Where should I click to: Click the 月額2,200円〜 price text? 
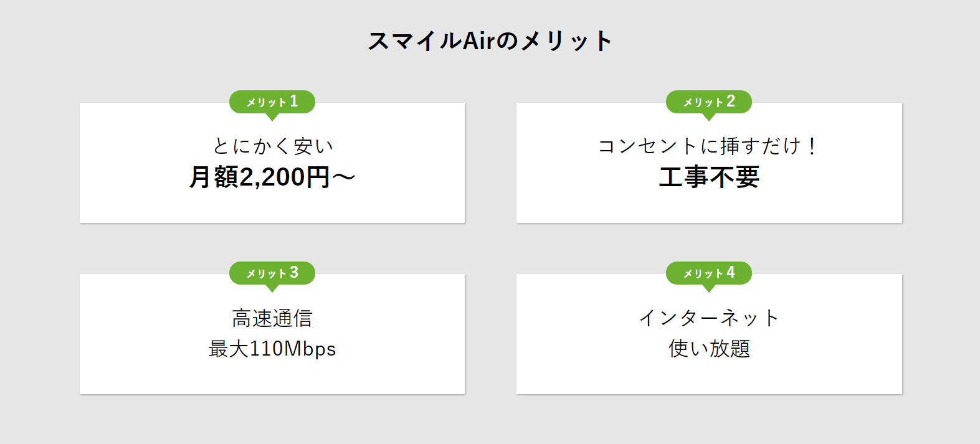pos(272,177)
